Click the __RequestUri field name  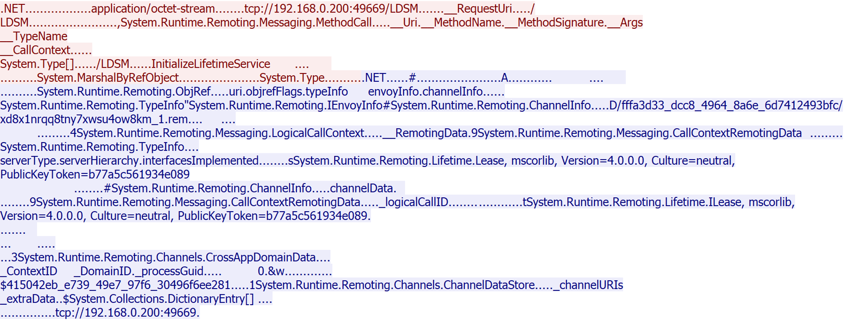[x=484, y=9]
